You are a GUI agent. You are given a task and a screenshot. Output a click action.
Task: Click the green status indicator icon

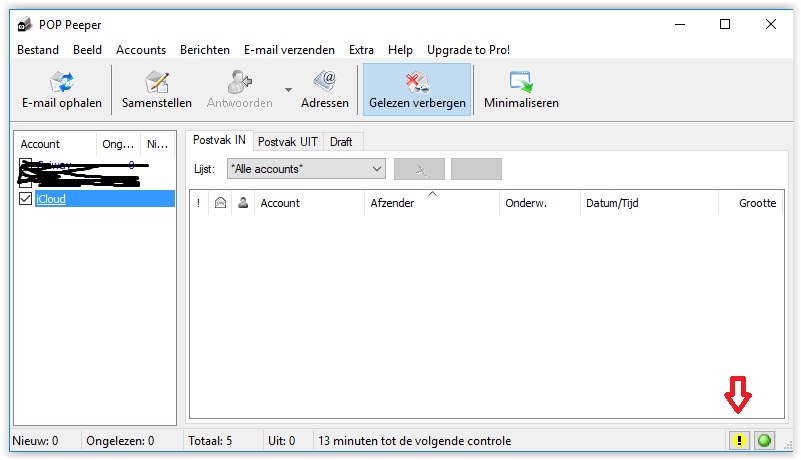[764, 441]
